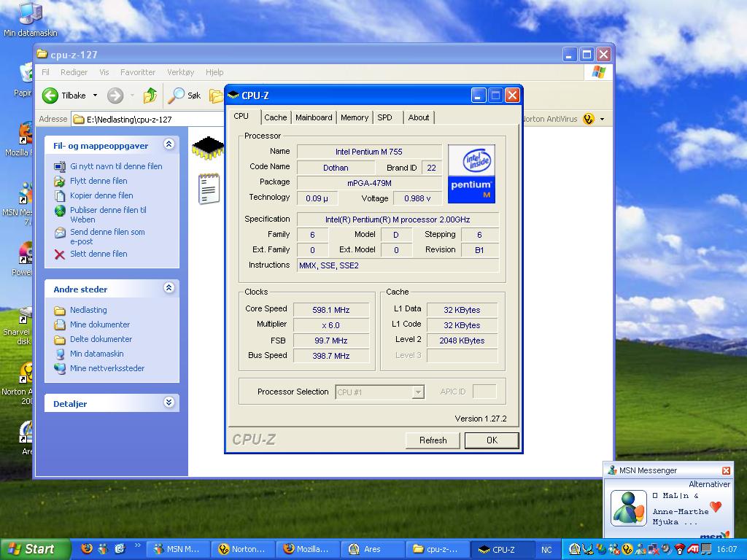Click the Norton tray icon in system tray
Viewport: 747px width, 560px height.
tap(627, 549)
